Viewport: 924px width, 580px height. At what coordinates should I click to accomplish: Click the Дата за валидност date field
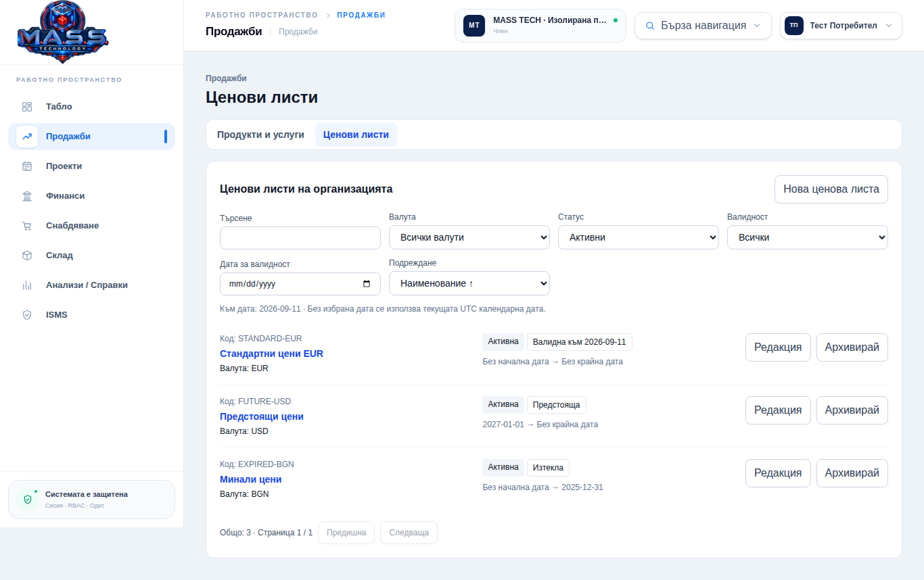(300, 284)
